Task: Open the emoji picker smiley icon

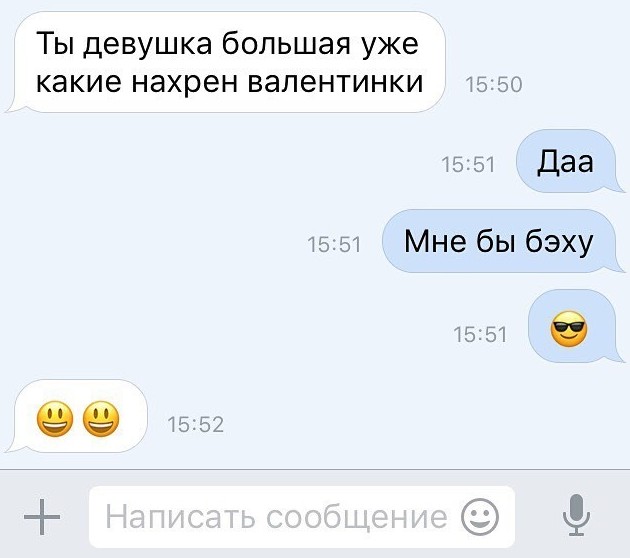Action: [x=479, y=517]
